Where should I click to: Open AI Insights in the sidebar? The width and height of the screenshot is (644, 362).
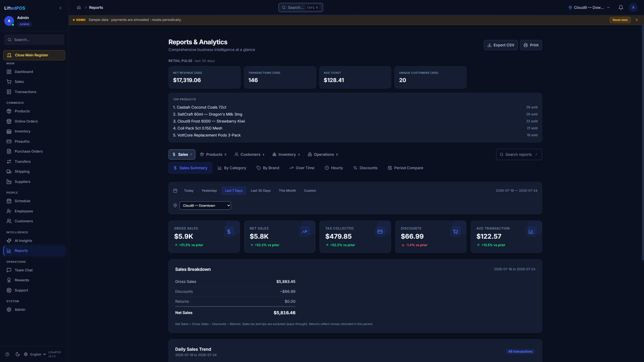34,241
